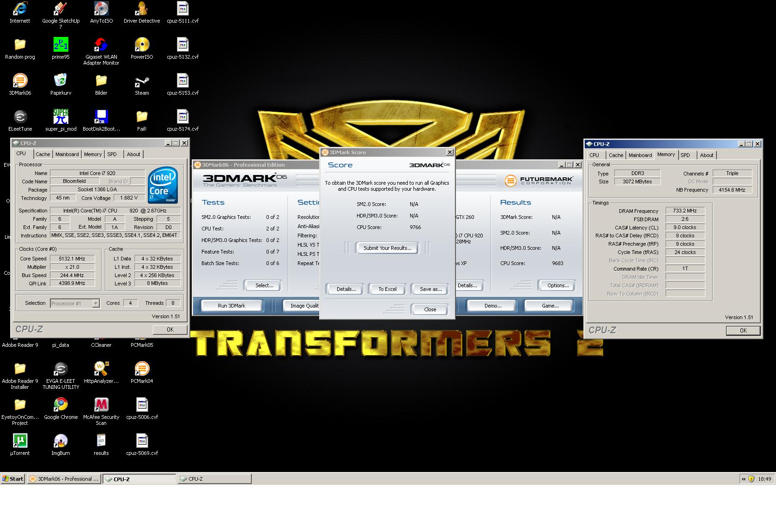The height and width of the screenshot is (532, 776).
Task: Click the Core Speed 5132.1 MHz value
Action: 72,259
